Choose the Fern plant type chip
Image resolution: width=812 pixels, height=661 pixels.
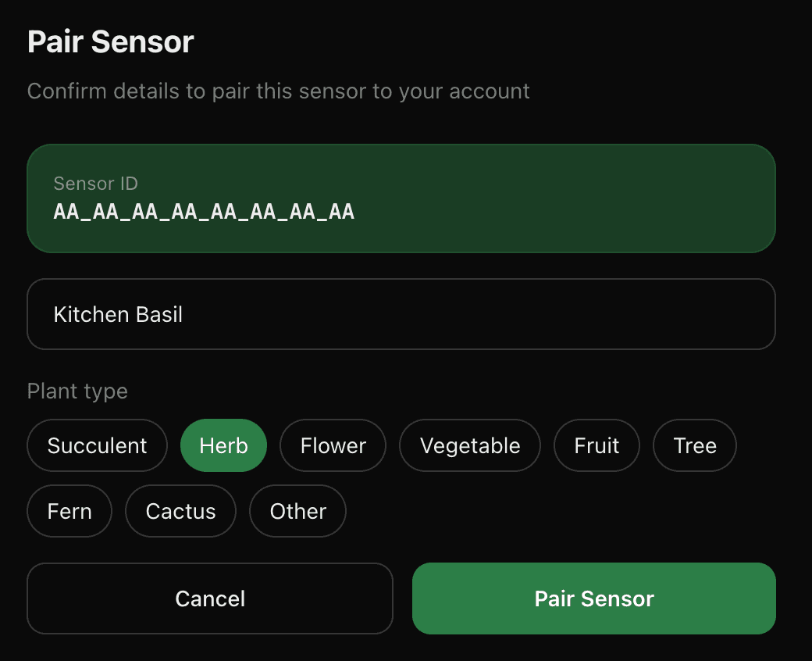click(69, 511)
